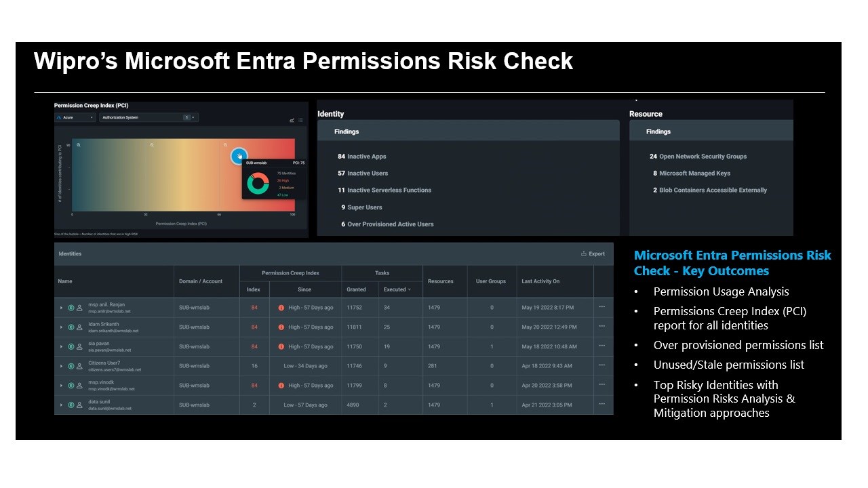Click the zoom magnifier in the low PCI zone

pyautogui.click(x=79, y=145)
